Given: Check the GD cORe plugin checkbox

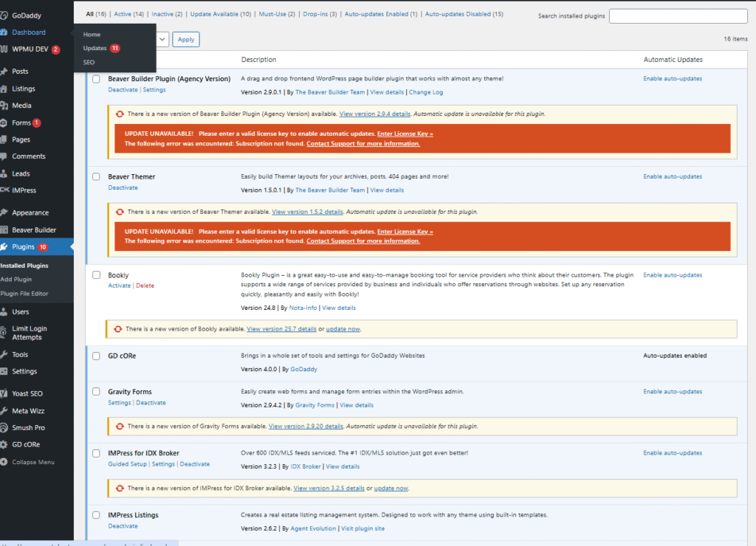Looking at the screenshot, I should point(97,356).
